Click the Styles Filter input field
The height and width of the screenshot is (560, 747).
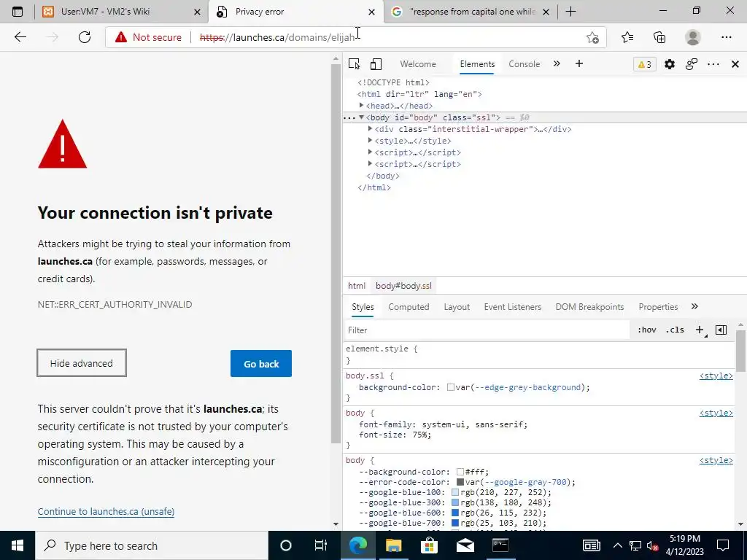[x=487, y=330]
